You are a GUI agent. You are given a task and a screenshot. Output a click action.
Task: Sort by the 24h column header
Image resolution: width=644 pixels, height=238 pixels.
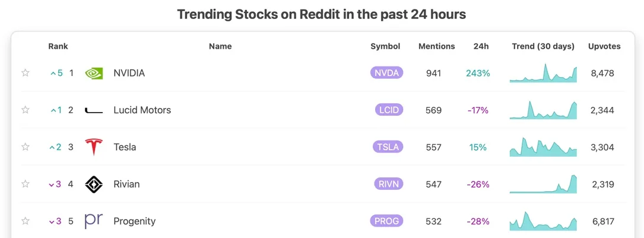click(481, 46)
